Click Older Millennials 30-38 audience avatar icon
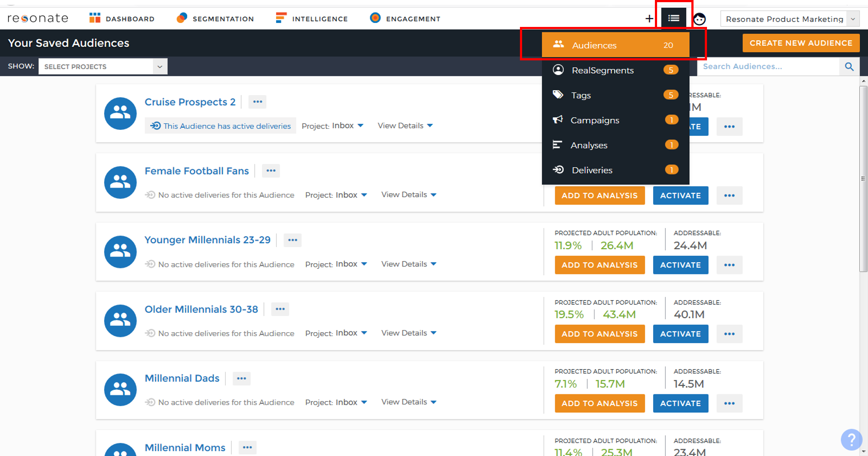This screenshot has width=868, height=456. [x=120, y=321]
